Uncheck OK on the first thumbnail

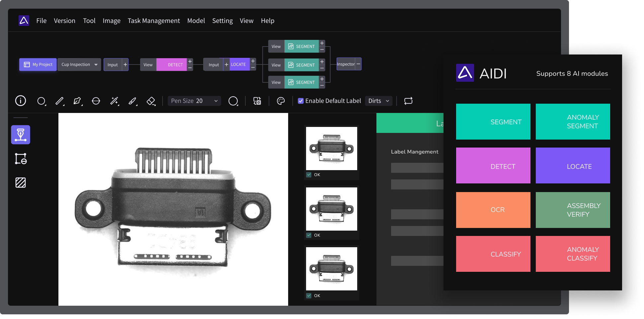pos(309,175)
